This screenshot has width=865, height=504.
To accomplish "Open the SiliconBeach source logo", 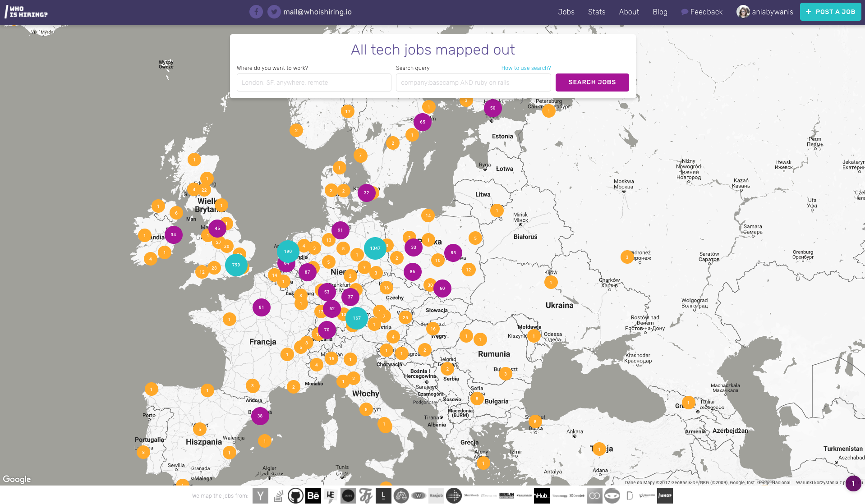I will tap(471, 495).
